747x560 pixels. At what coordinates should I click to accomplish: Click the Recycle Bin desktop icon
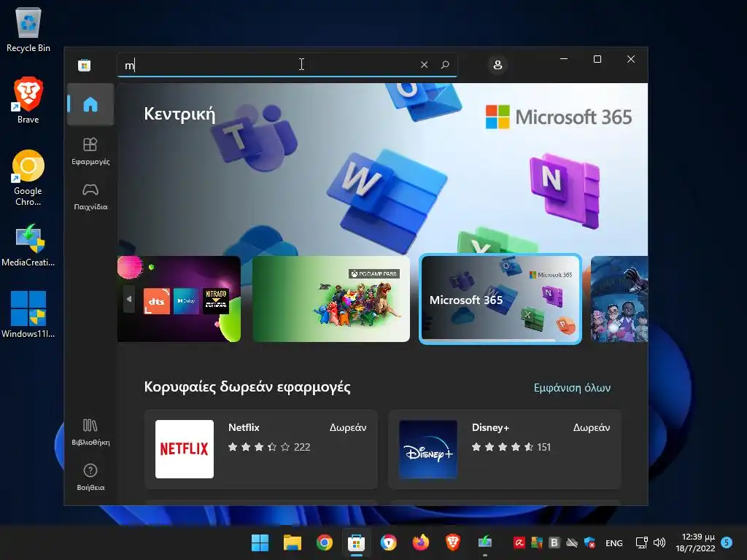coord(28,29)
